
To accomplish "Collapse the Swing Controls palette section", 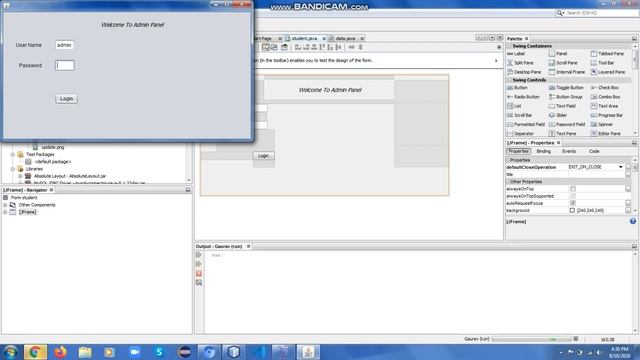I will pyautogui.click(x=509, y=80).
